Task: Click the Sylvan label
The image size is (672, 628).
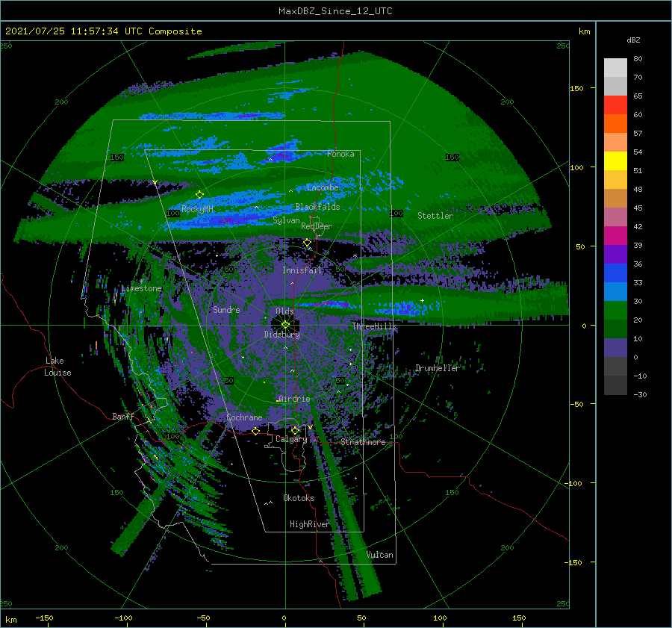Action: point(286,220)
